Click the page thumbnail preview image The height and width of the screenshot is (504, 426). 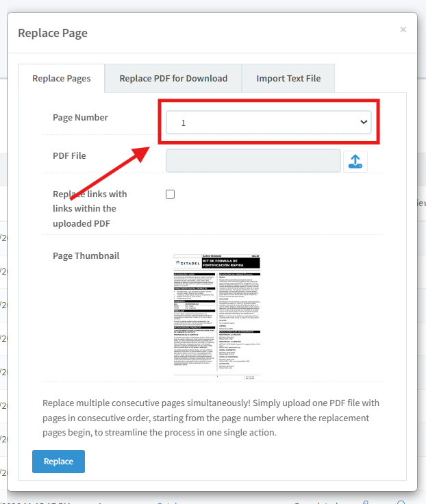[x=217, y=316]
